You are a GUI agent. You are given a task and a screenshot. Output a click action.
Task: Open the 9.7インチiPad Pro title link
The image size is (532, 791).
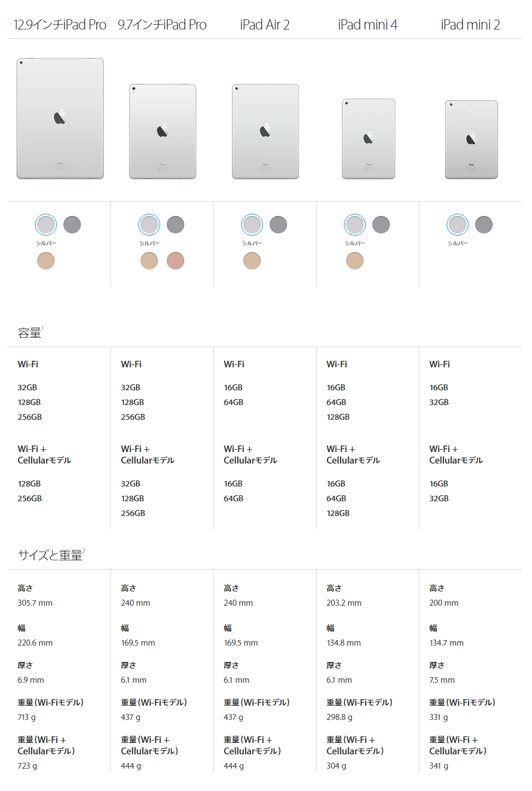tap(162, 25)
